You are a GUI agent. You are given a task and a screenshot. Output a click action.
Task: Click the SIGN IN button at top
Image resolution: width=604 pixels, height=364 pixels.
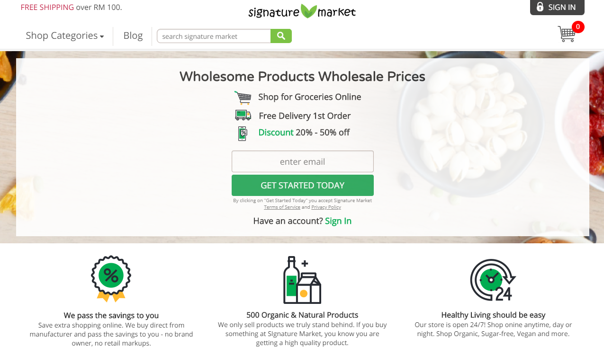557,7
